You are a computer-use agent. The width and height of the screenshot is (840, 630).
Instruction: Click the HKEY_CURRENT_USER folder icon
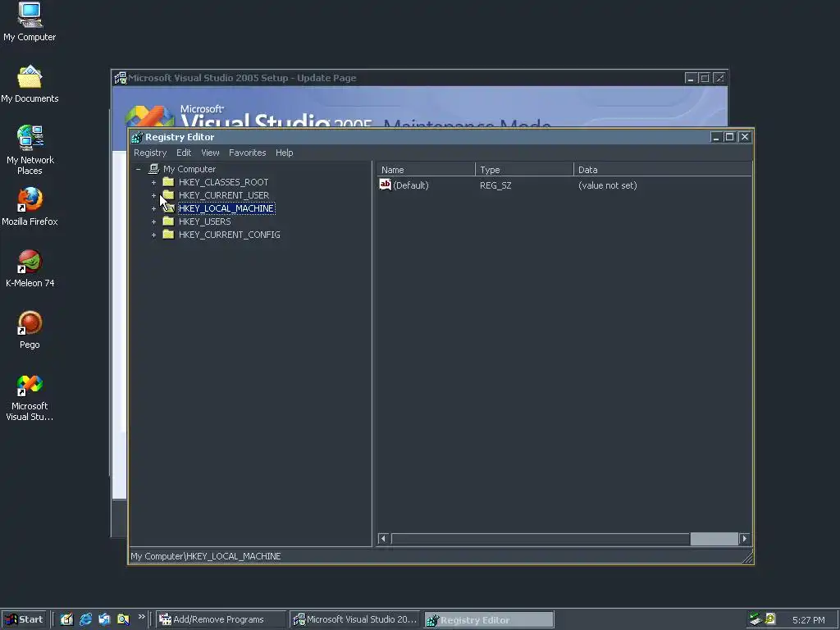(168, 195)
